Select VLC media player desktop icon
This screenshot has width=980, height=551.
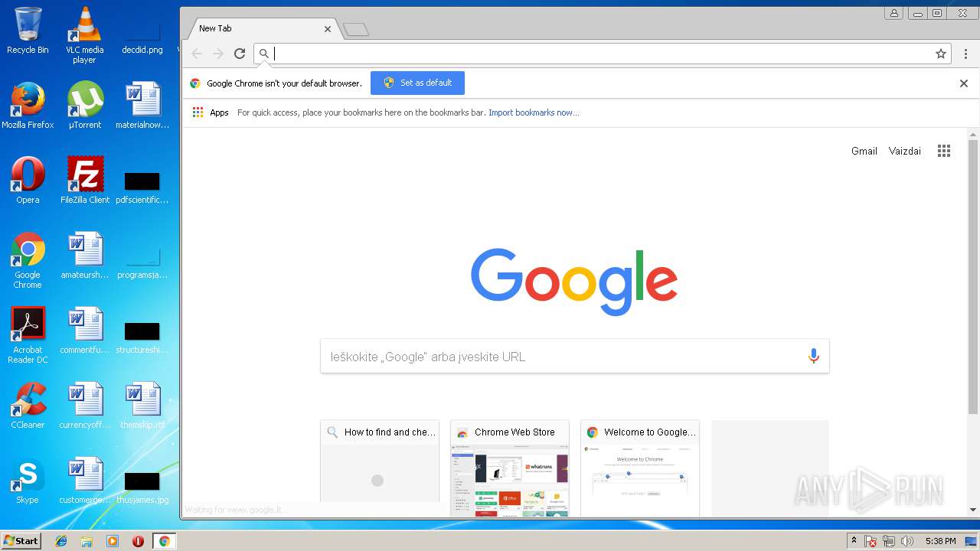tap(84, 34)
